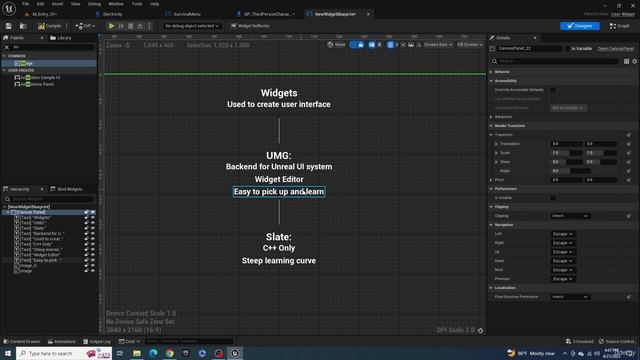Open the Diff dropdown
The image size is (640, 360).
[x=85, y=26]
